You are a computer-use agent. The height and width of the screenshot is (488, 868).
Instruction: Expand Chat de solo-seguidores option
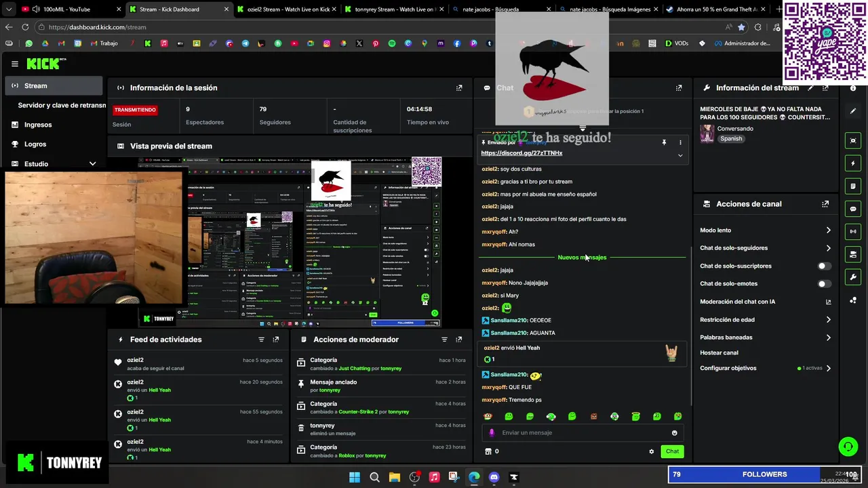tap(828, 248)
